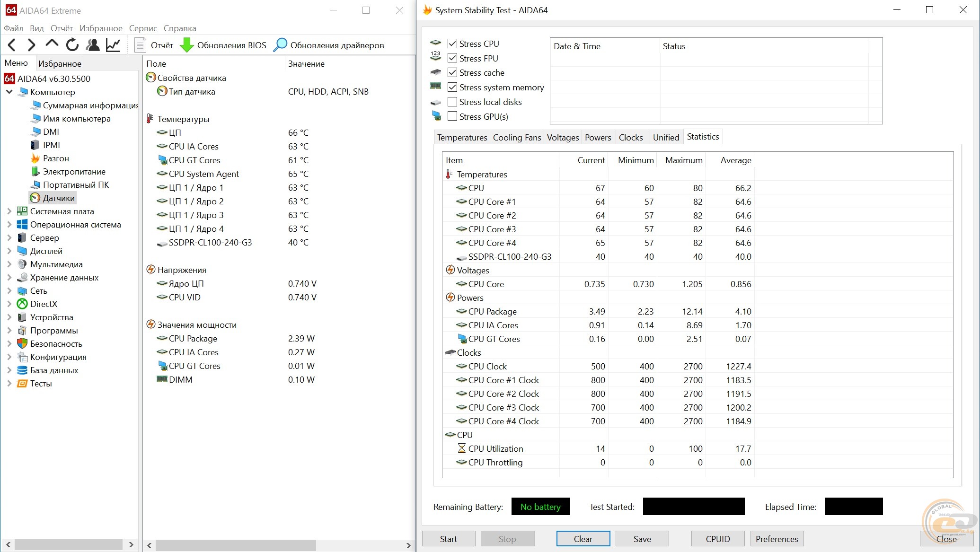Uncheck the Stress CPU checkbox
The height and width of the screenshot is (552, 980).
(x=452, y=44)
